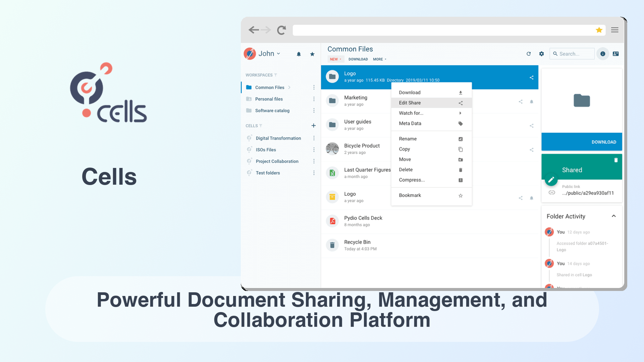Screen dimensions: 644x362
Task: Click the settings gear icon in toolbar
Action: 541,54
